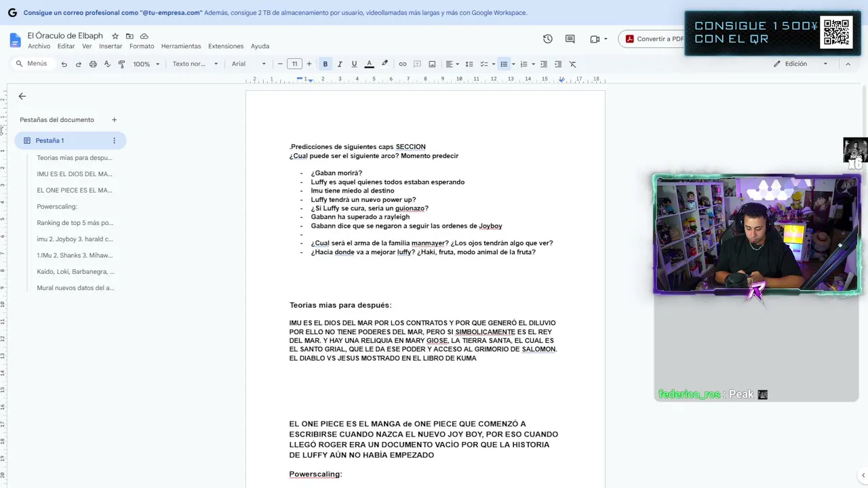Click the Convertir a PDF button
The height and width of the screenshot is (488, 868).
click(x=654, y=39)
